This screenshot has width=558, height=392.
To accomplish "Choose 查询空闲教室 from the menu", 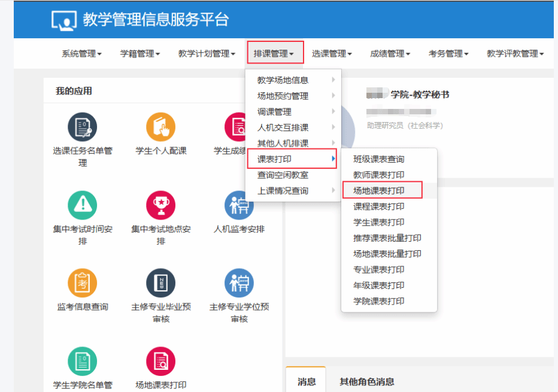I will tap(283, 175).
